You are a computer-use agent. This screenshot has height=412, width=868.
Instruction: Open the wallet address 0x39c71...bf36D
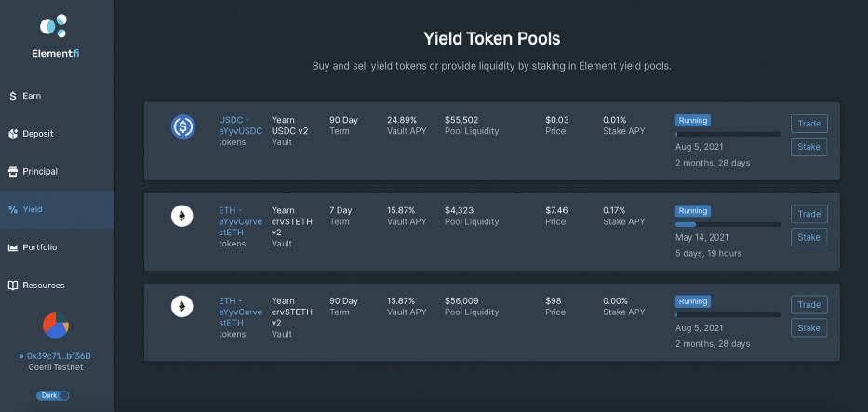pyautogui.click(x=59, y=356)
